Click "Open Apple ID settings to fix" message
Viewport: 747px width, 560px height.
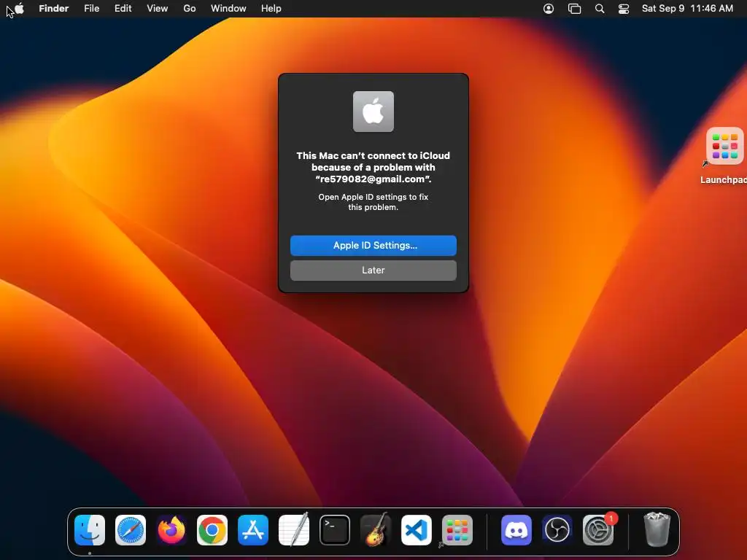[373, 197]
